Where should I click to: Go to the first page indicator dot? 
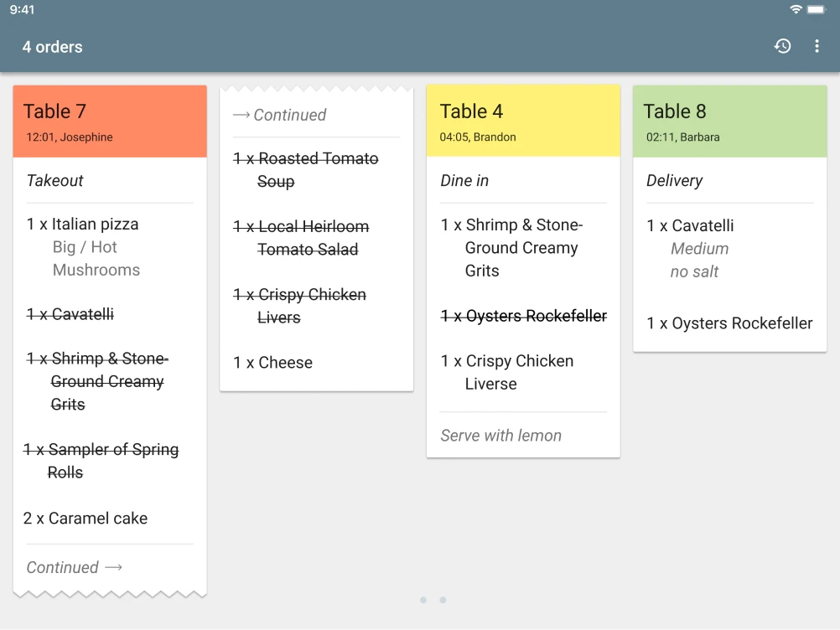point(423,600)
